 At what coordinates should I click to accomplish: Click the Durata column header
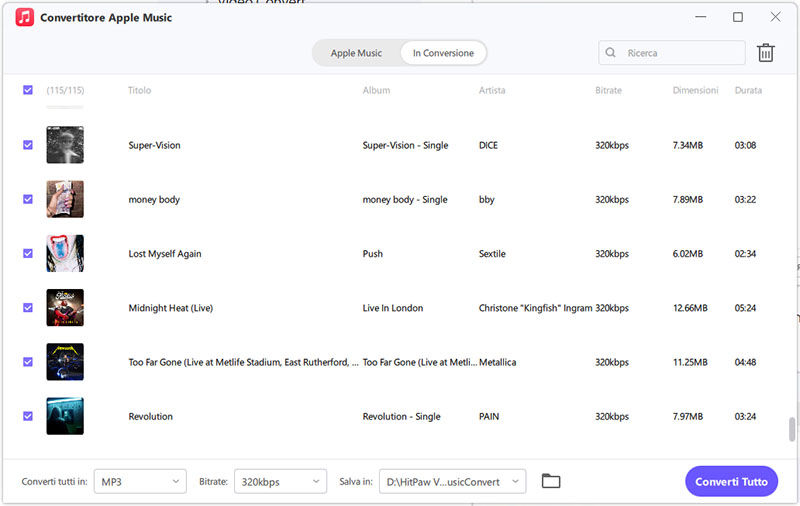(x=748, y=90)
